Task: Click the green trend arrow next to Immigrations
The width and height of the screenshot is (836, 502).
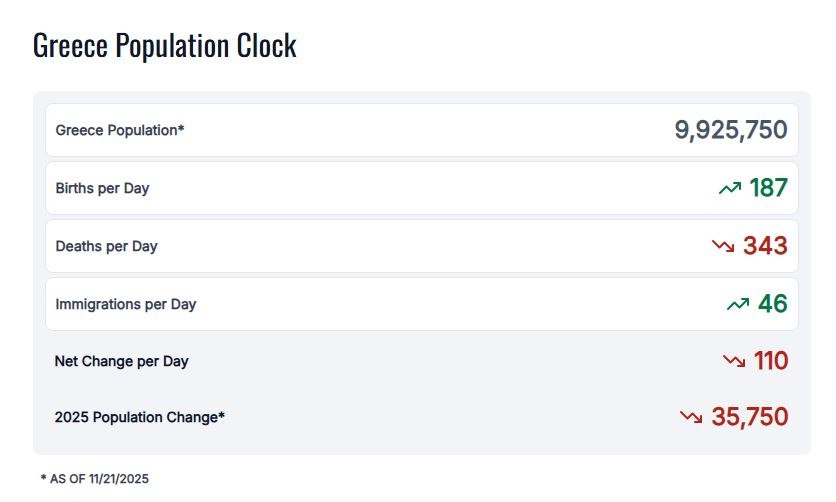Action: tap(738, 304)
